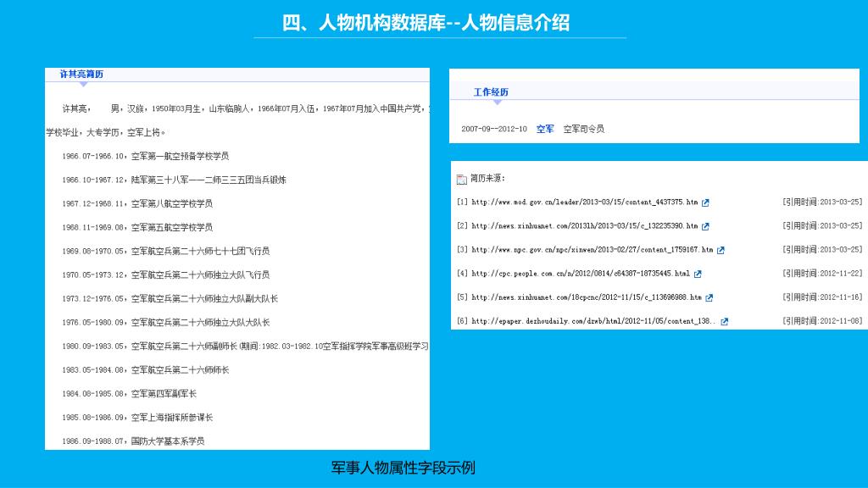
Task: Select the caption 军事人物属性字段示例
Action: 403,468
